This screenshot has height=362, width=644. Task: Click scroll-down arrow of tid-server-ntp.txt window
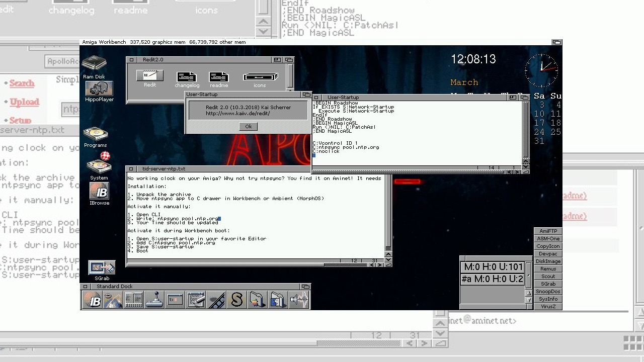[x=388, y=259]
